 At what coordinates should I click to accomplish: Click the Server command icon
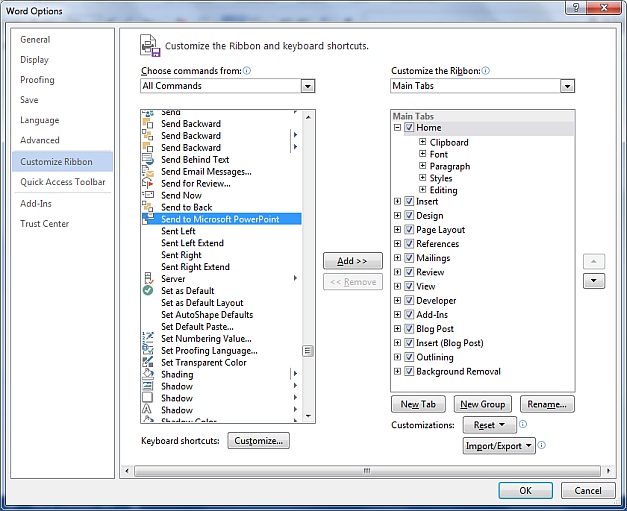[x=148, y=278]
